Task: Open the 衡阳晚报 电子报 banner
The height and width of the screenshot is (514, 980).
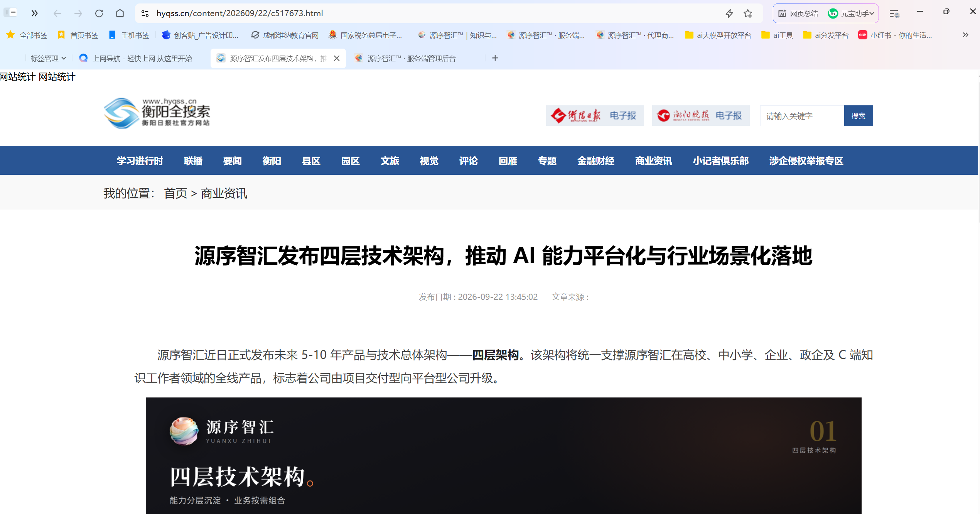Action: pyautogui.click(x=701, y=115)
